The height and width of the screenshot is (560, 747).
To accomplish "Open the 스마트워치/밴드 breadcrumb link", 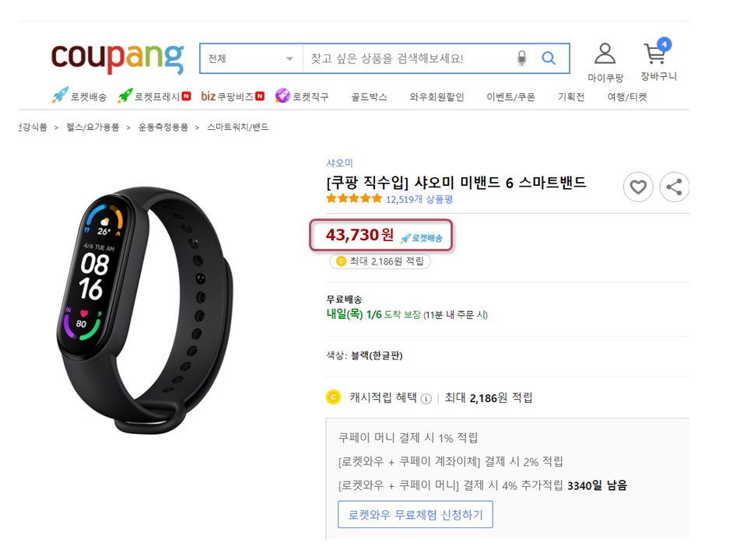I will click(x=238, y=127).
